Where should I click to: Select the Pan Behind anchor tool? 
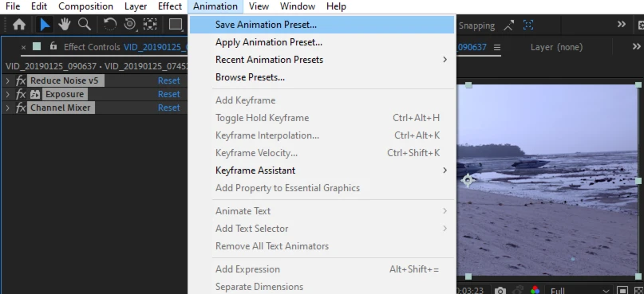150,25
